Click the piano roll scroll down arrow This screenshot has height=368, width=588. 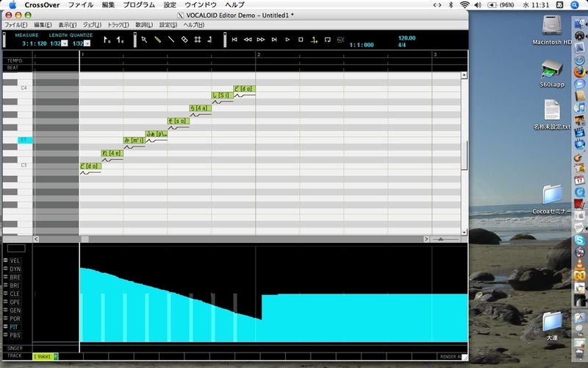464,232
